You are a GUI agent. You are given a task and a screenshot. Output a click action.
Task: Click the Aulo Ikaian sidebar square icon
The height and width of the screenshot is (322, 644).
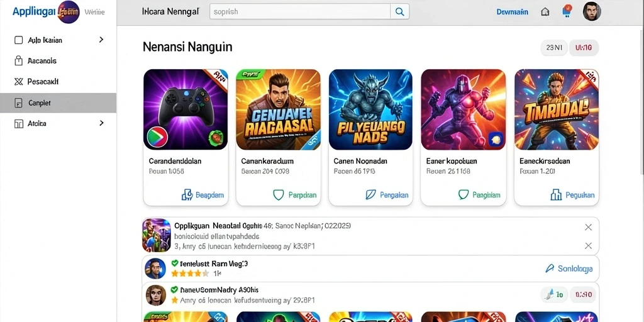click(x=18, y=40)
